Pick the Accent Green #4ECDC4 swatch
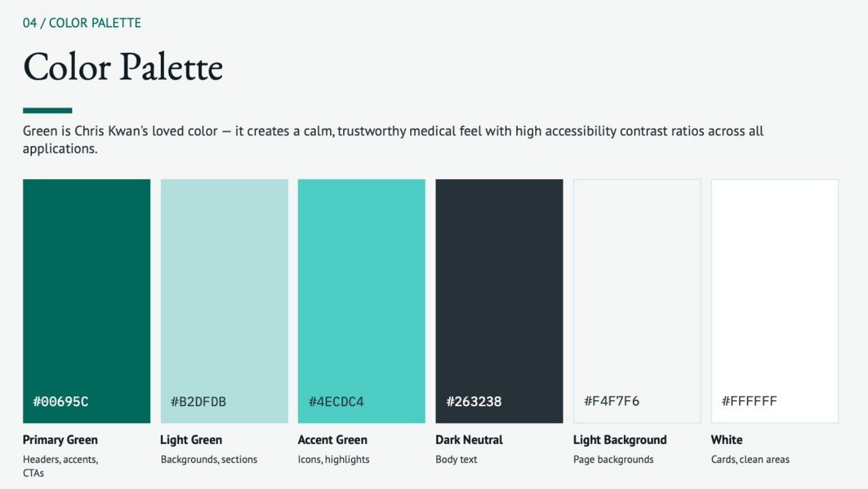The image size is (868, 489). coord(361,301)
